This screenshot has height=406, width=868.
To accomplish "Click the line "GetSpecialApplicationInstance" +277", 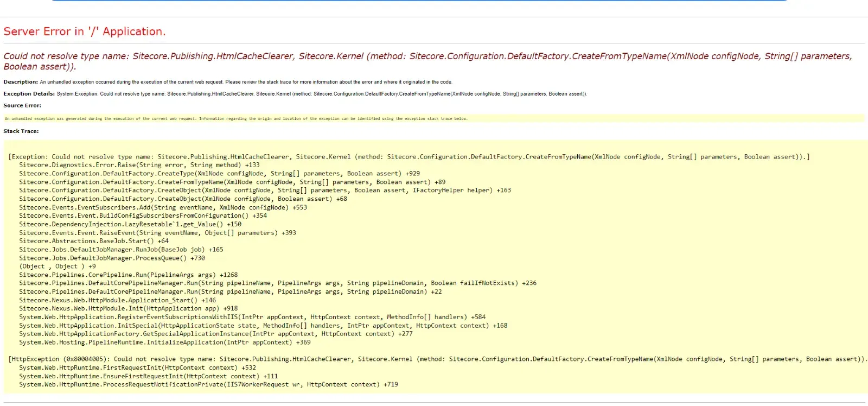I will click(216, 334).
